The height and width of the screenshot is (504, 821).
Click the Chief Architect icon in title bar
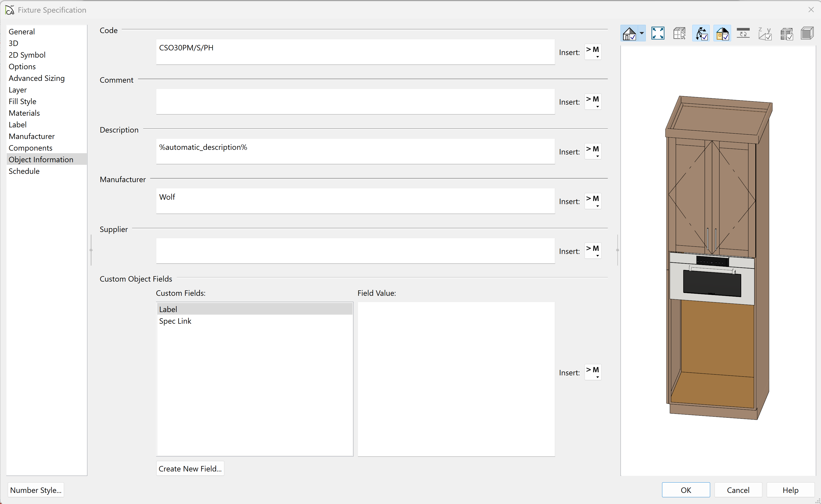10,10
